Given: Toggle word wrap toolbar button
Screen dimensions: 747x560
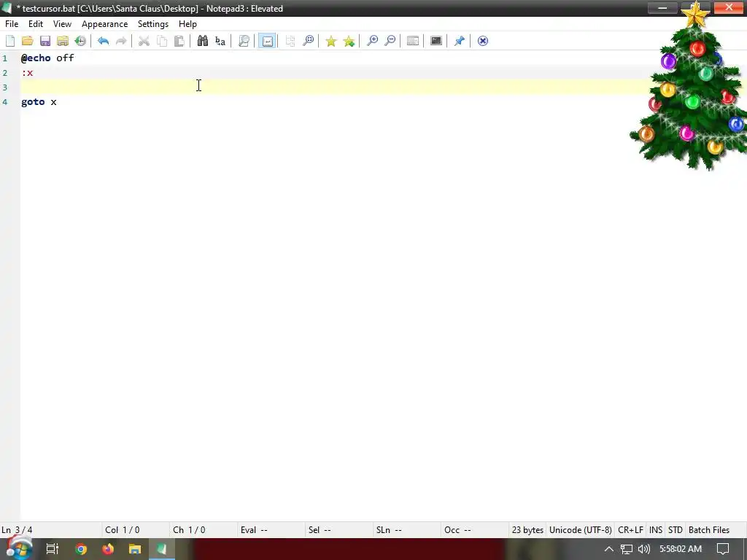Looking at the screenshot, I should (x=267, y=41).
